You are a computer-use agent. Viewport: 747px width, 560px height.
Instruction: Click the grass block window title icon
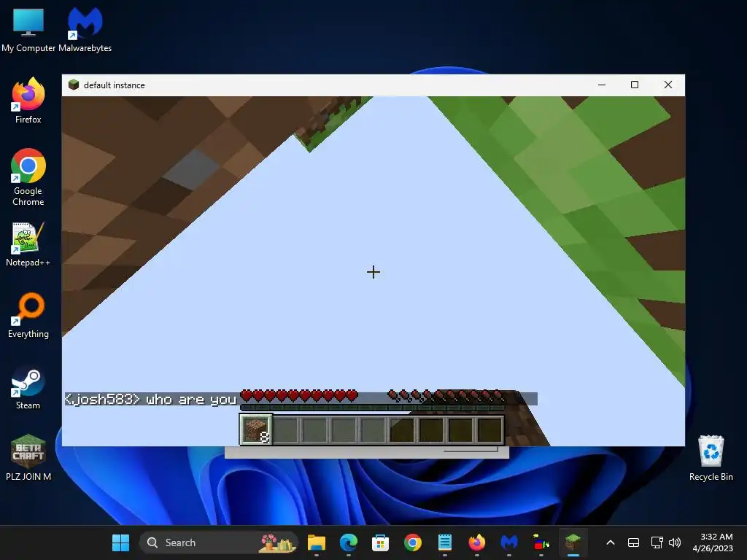pos(74,85)
